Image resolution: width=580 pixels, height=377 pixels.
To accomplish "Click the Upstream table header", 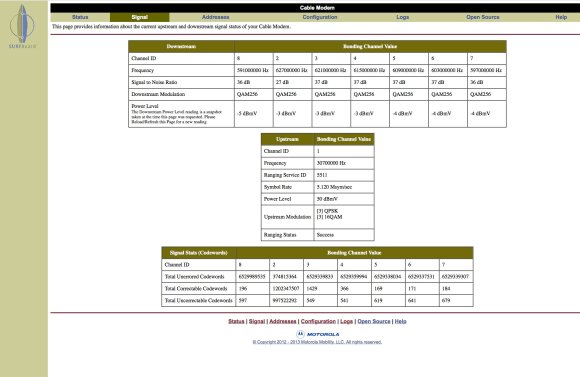I will [x=287, y=139].
